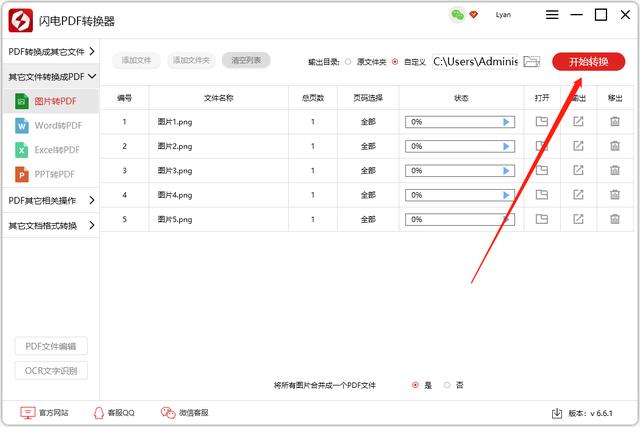Open the browse output folder icon
The image size is (640, 427).
pos(532,62)
